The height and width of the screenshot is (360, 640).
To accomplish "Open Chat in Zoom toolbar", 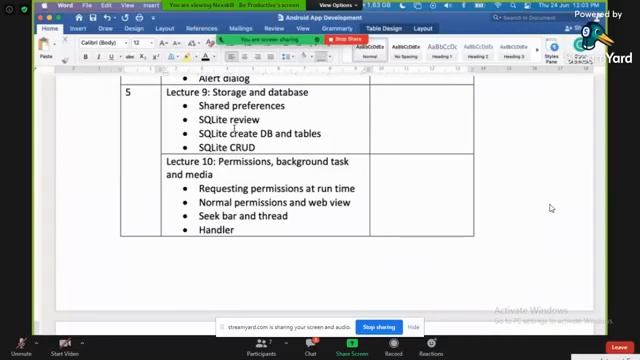I will [310, 348].
